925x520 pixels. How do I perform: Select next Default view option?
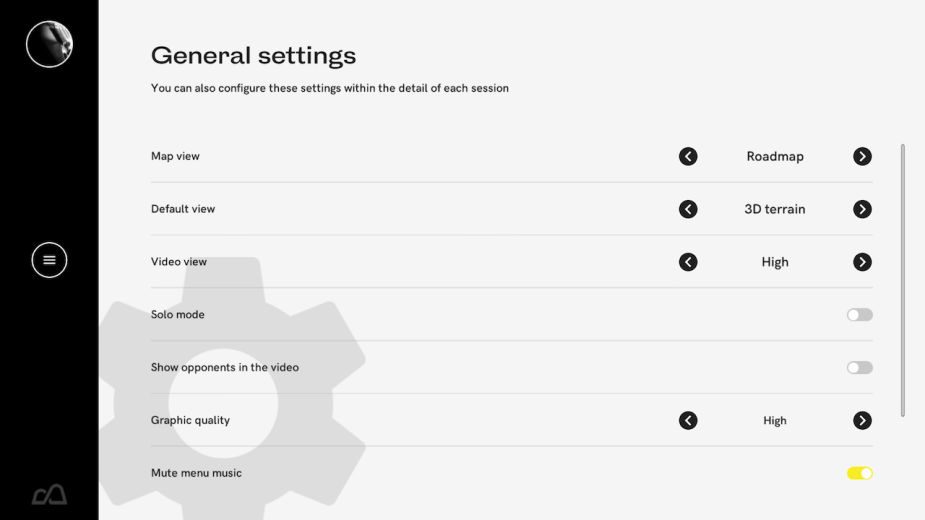click(862, 209)
